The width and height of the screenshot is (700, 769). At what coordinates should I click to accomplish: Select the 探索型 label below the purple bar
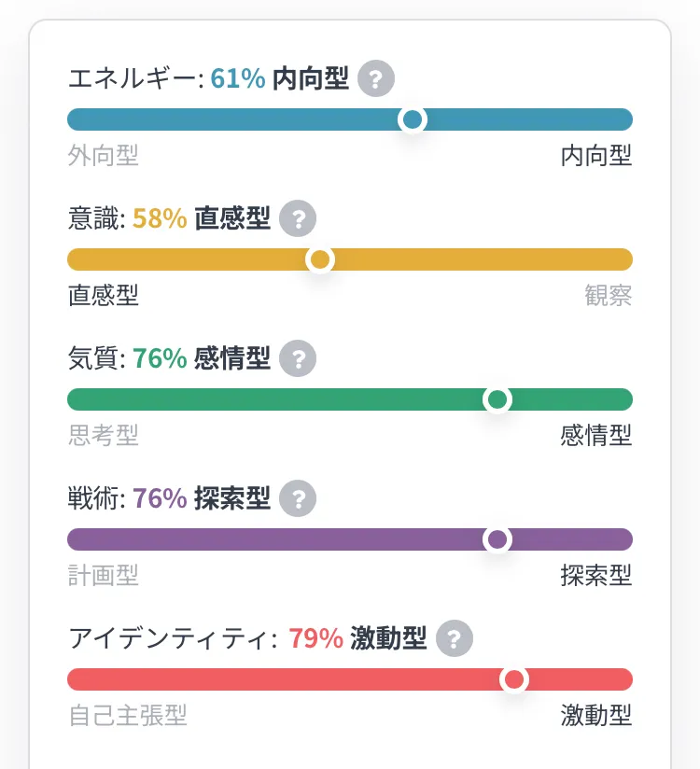tap(595, 576)
